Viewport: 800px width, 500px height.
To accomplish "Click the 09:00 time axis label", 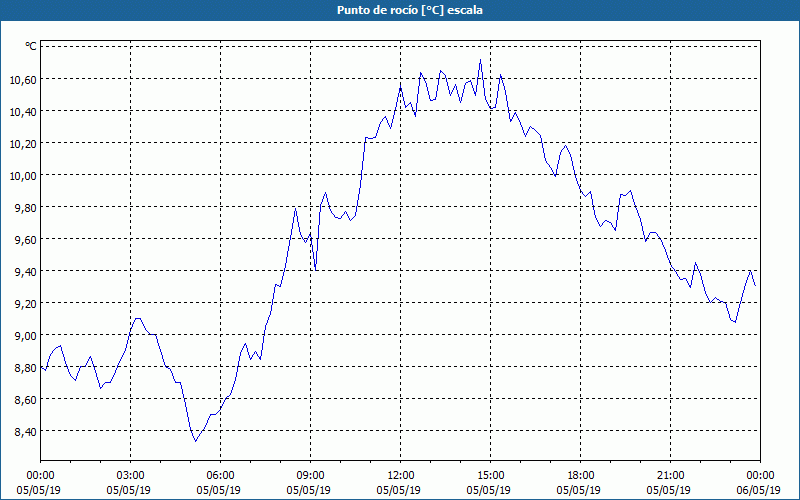I will [310, 476].
